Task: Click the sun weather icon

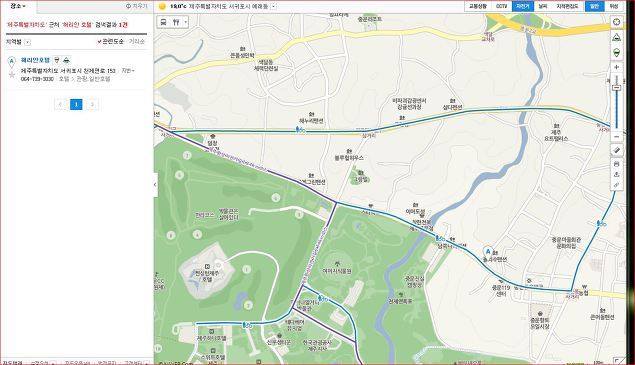Action: tap(163, 6)
